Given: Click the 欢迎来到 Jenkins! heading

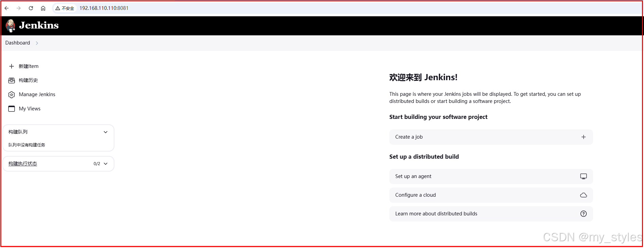Looking at the screenshot, I should 423,77.
